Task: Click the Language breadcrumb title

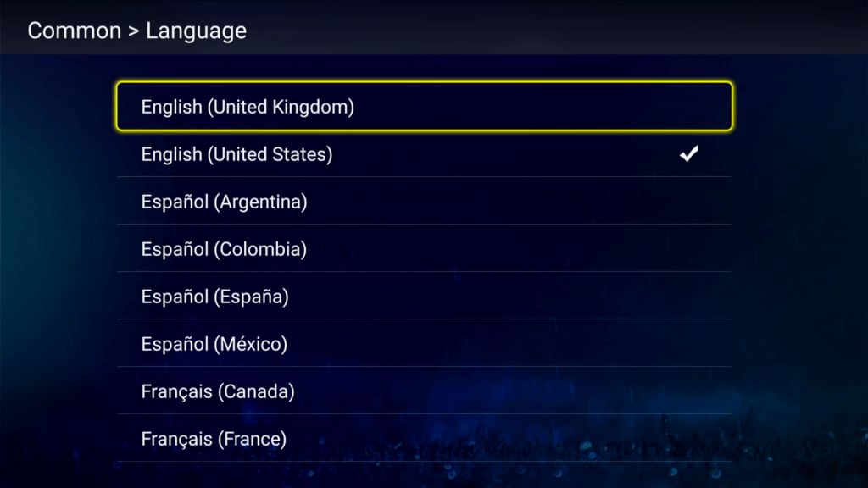Action: coord(196,31)
